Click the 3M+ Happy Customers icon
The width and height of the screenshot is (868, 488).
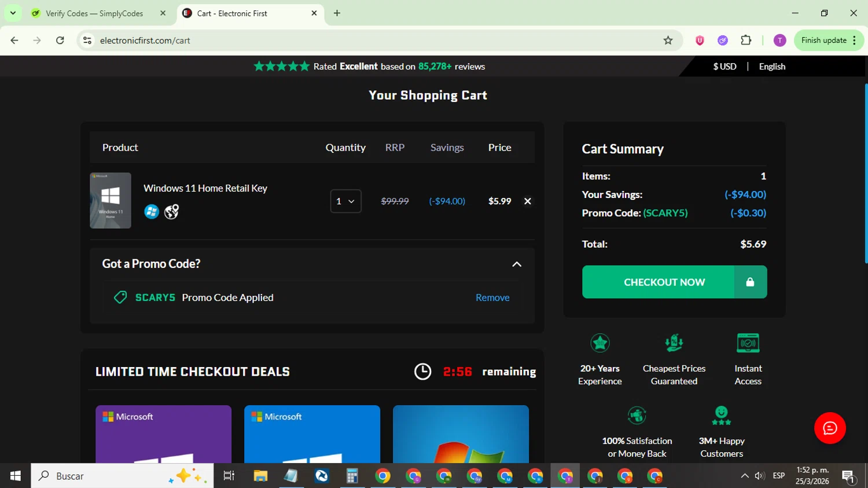pyautogui.click(x=722, y=416)
